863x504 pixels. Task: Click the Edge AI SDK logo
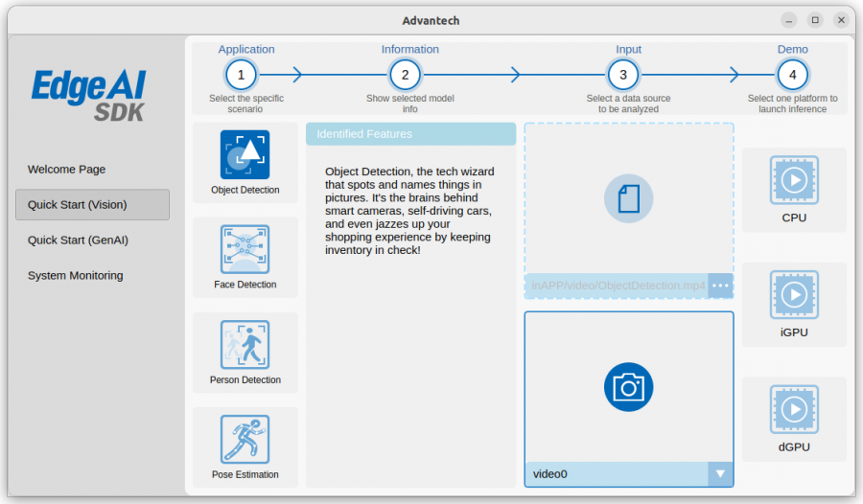pos(88,94)
